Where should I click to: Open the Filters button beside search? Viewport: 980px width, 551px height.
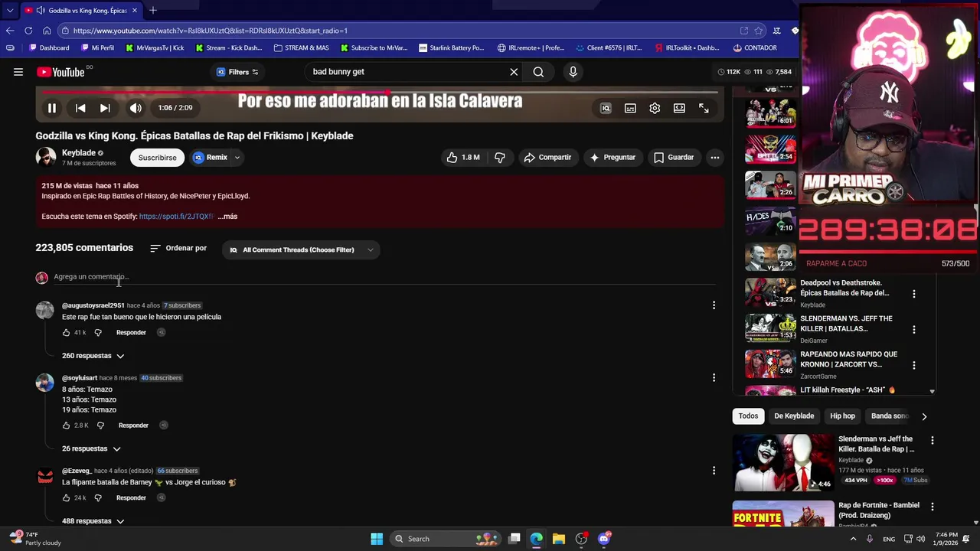coord(237,72)
